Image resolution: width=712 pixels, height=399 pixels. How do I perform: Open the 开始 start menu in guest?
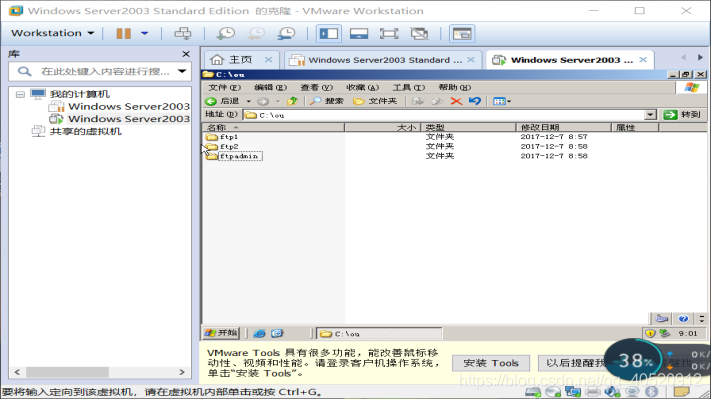coord(221,333)
